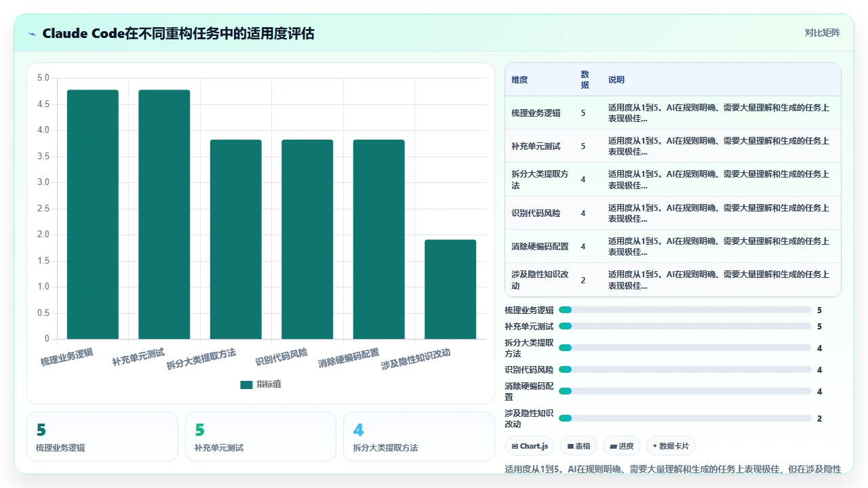Viewport: 868px width, 488px height.
Task: Select the Chart.js chip
Action: 530,446
